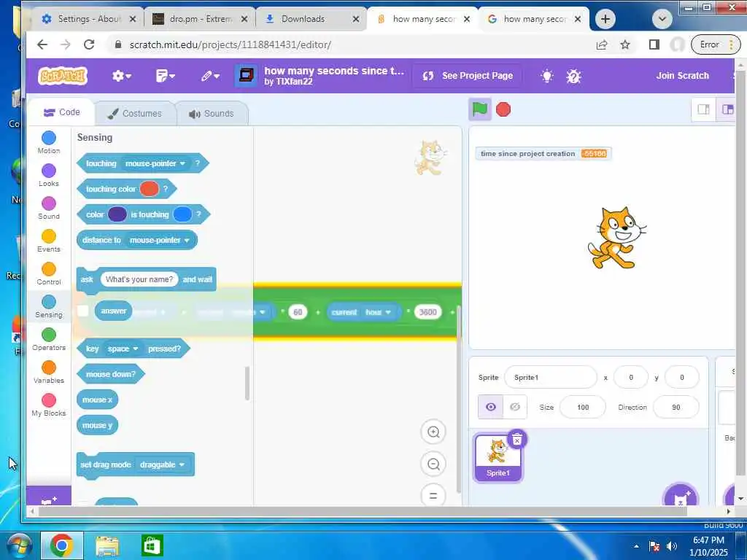
Task: Click the mouse y block
Action: point(97,425)
